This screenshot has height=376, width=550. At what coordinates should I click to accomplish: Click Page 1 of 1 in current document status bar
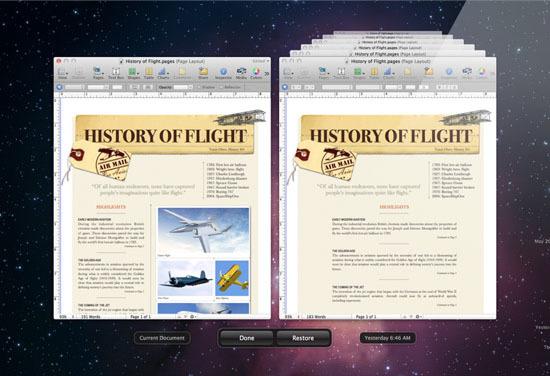pyautogui.click(x=140, y=316)
